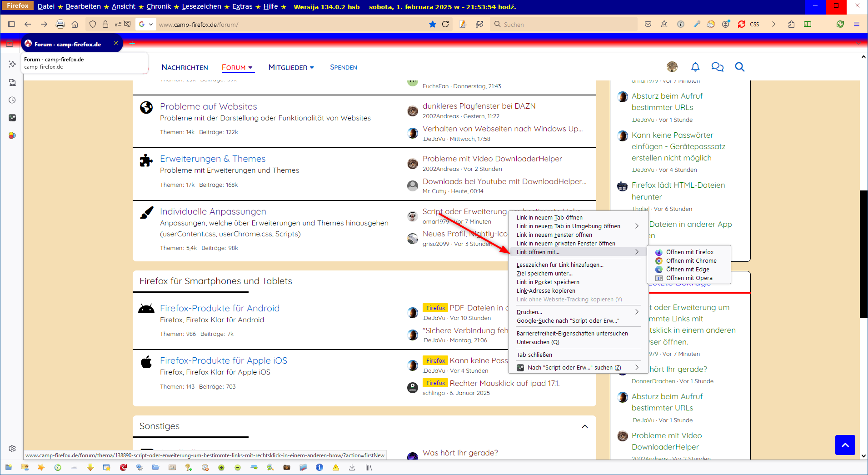Open the 'Erweiterungen & Themes' forum link
868x475 pixels.
point(212,159)
